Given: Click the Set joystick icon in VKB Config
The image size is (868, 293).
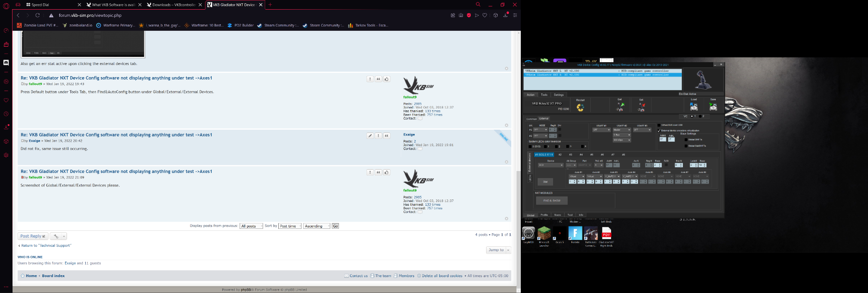Looking at the screenshot, I should click(x=641, y=107).
